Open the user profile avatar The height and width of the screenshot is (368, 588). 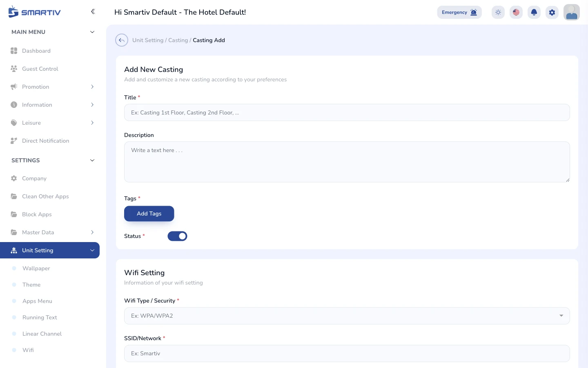tap(572, 12)
